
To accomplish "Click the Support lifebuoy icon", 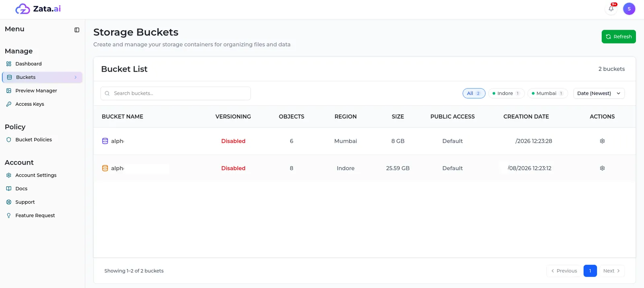I will pyautogui.click(x=9, y=202).
